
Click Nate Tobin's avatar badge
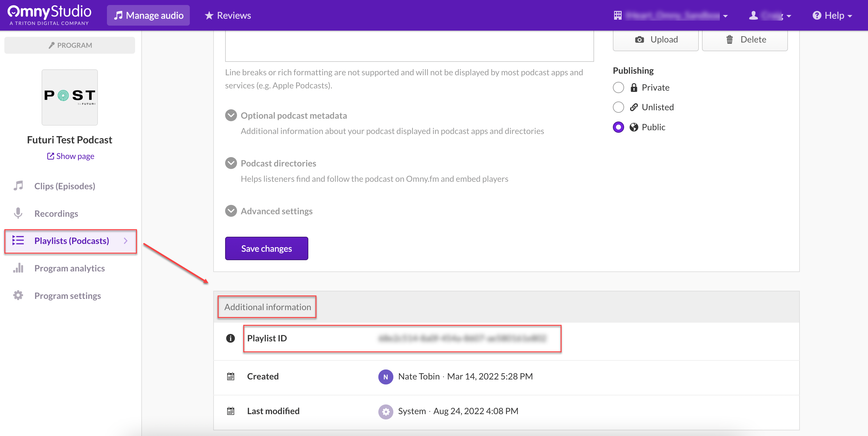pos(386,377)
